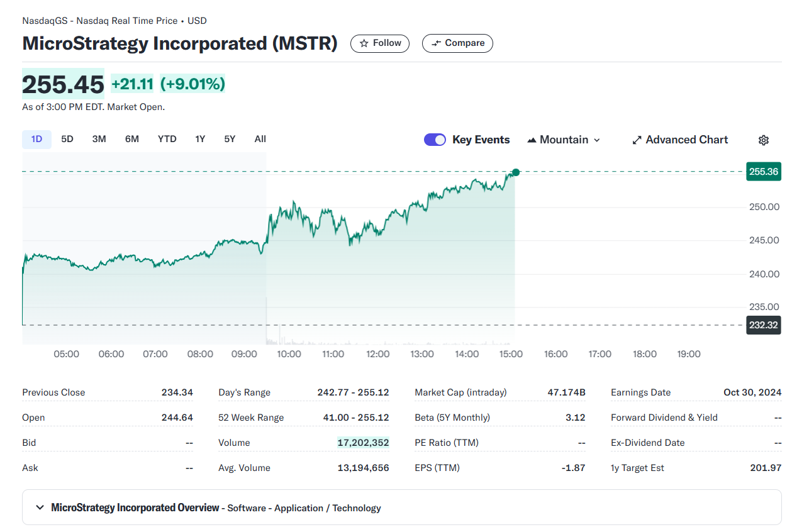The width and height of the screenshot is (792, 532).
Task: Expand MicroStrategy Incorporated Overview section
Action: (x=40, y=507)
